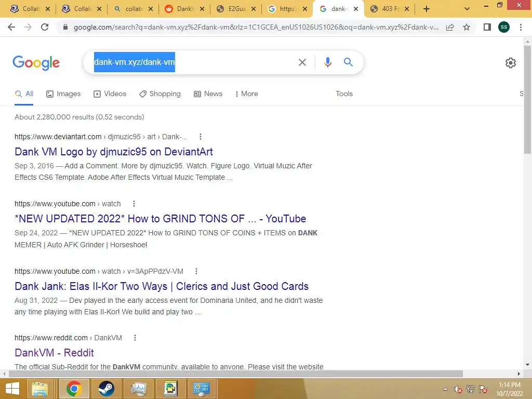
Task: Open the taskbar clock 1:14 PM
Action: tap(510, 389)
